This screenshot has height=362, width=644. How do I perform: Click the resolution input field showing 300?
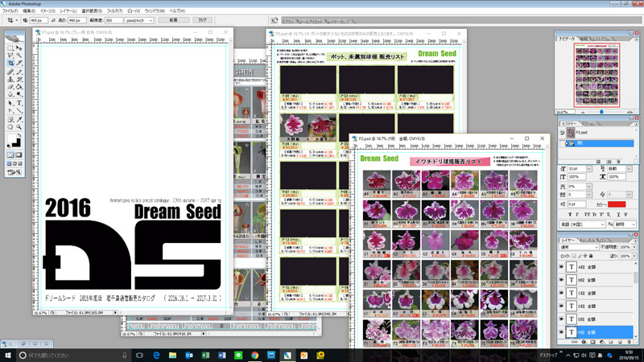click(x=114, y=20)
